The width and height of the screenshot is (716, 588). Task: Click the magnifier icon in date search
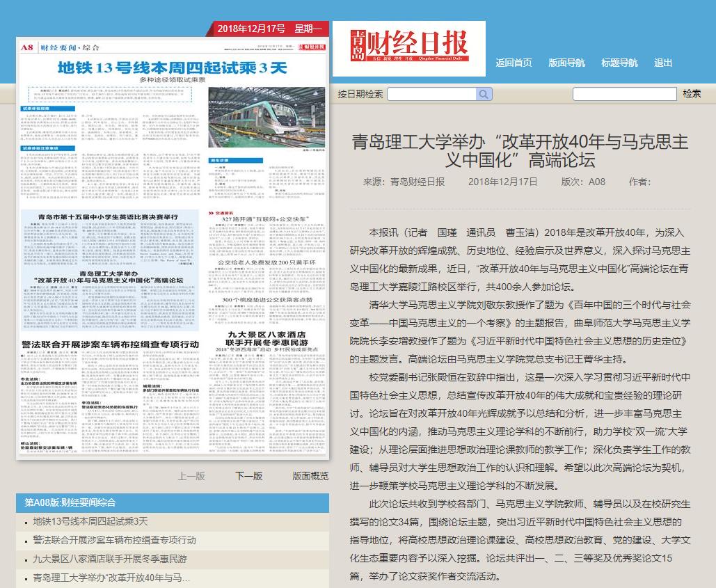[x=484, y=94]
